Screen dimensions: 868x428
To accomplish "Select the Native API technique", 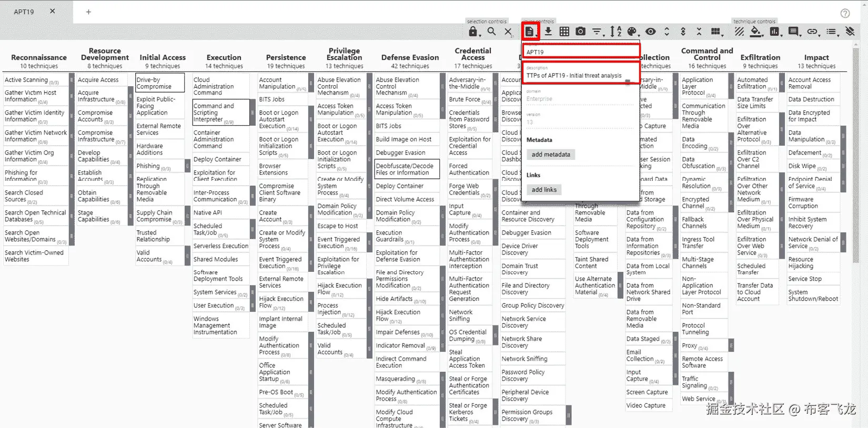I will coord(221,213).
